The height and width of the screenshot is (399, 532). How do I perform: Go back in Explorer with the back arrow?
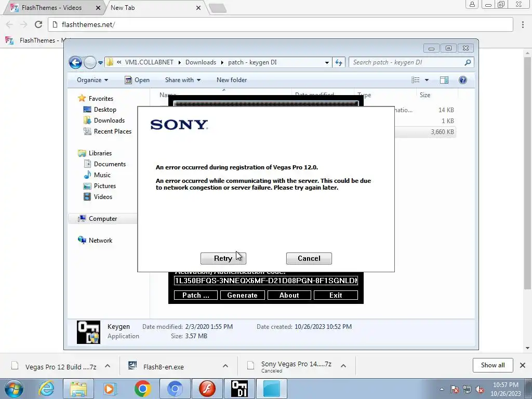click(x=75, y=62)
